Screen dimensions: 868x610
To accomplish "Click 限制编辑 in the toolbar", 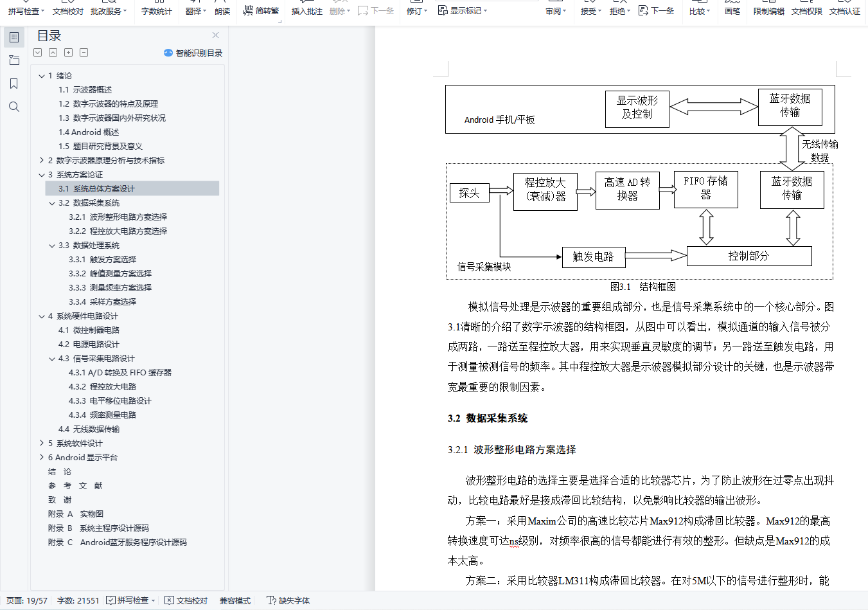I will (769, 11).
